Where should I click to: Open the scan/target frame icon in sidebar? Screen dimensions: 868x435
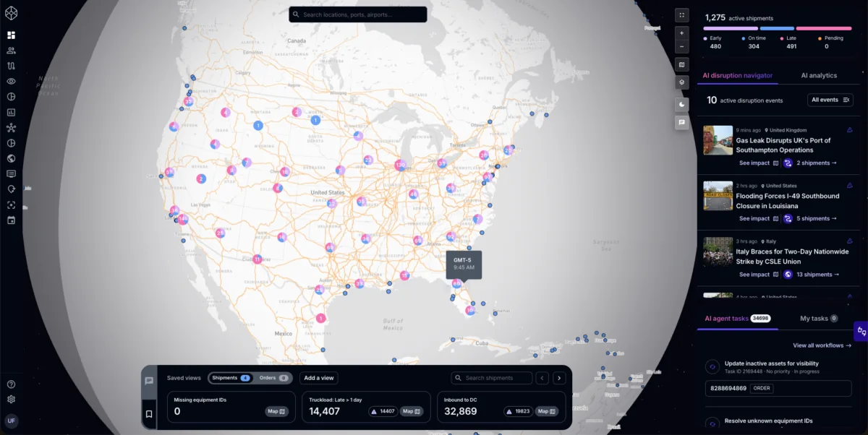click(11, 204)
